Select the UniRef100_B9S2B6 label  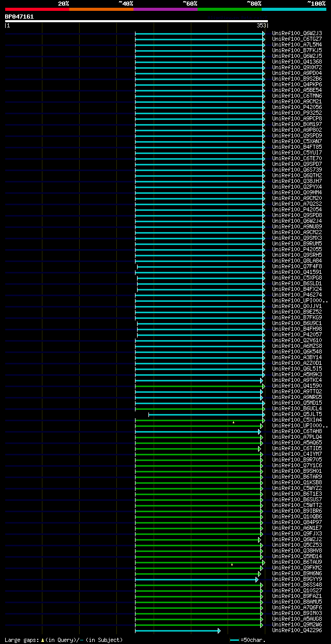coord(297,79)
